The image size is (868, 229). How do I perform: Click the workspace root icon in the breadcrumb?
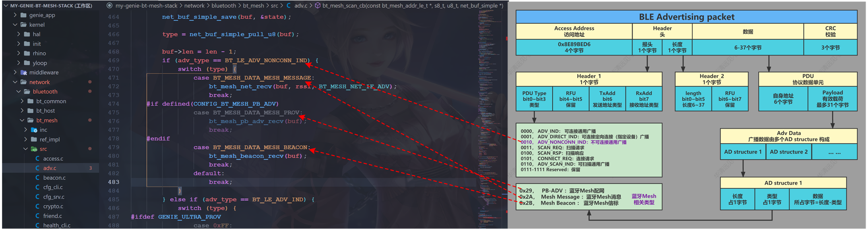pos(109,6)
